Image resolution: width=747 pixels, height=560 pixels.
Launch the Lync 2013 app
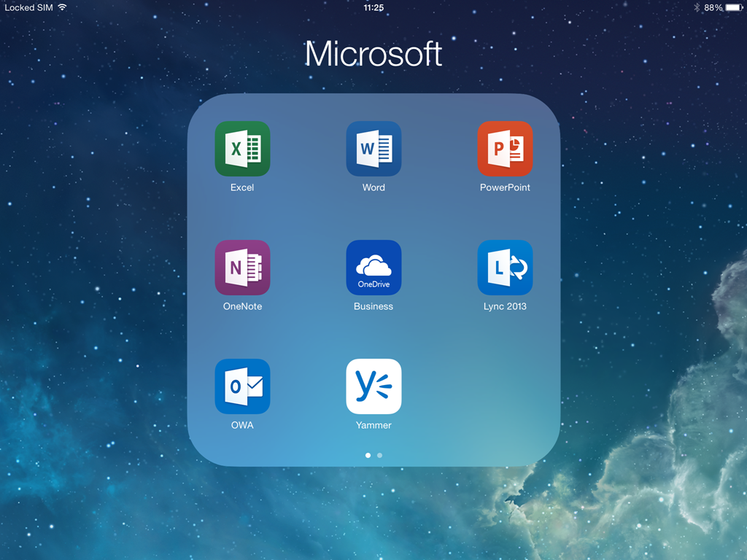click(505, 268)
